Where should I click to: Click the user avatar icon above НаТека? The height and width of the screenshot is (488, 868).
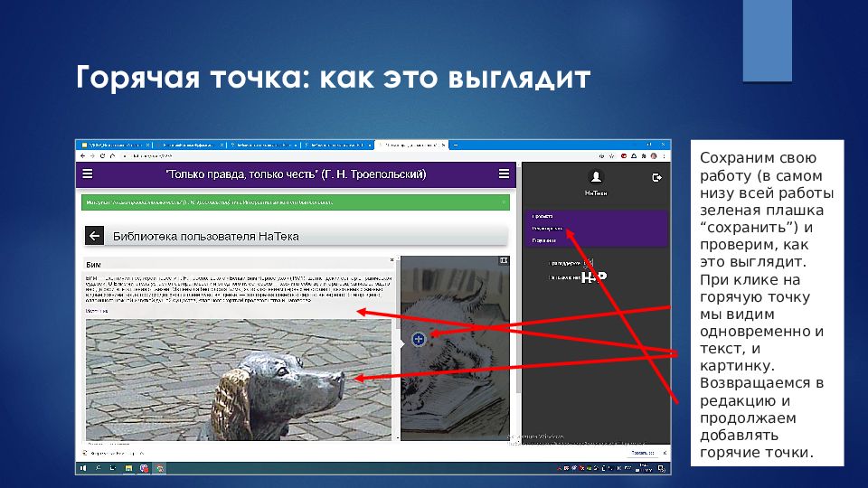click(595, 177)
